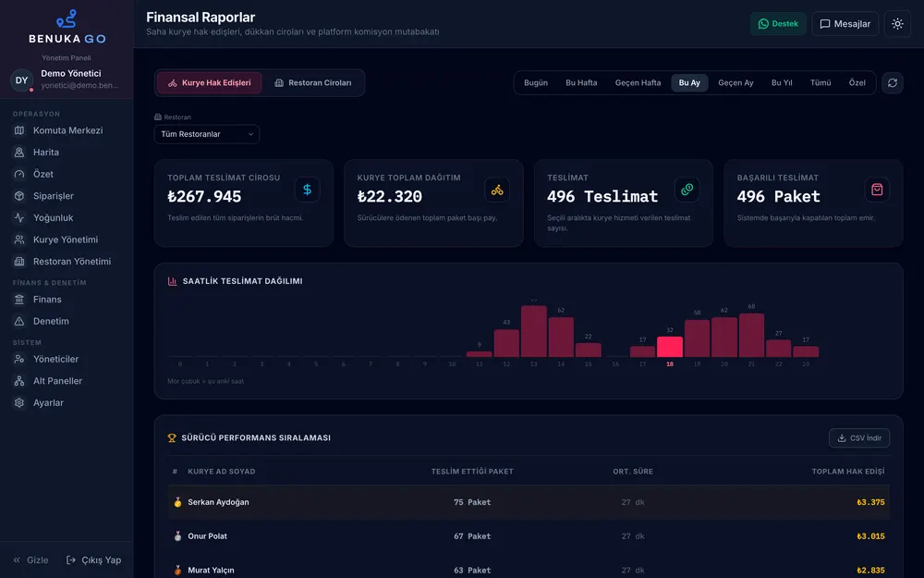Viewport: 924px width, 578px height.
Task: Open the Komuta Merkezi map icon
Action: 19,130
